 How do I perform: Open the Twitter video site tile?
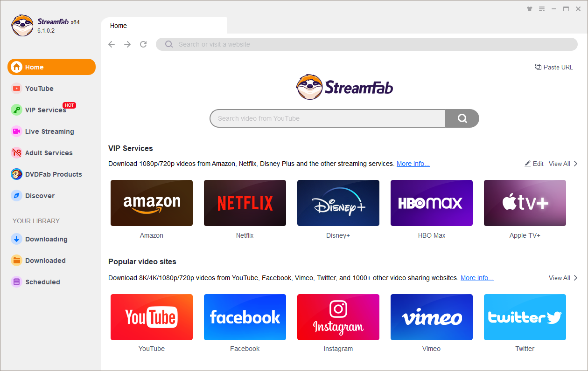(525, 317)
